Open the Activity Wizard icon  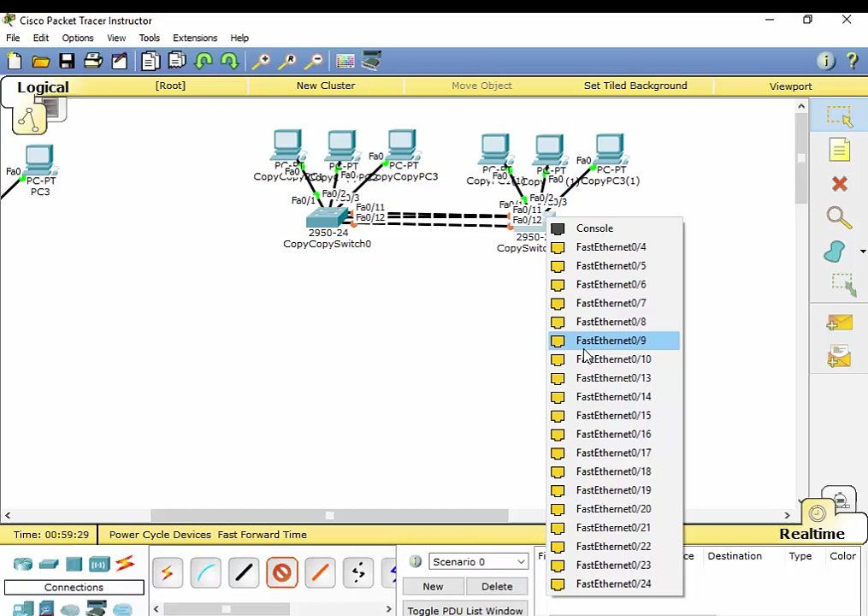(x=120, y=61)
